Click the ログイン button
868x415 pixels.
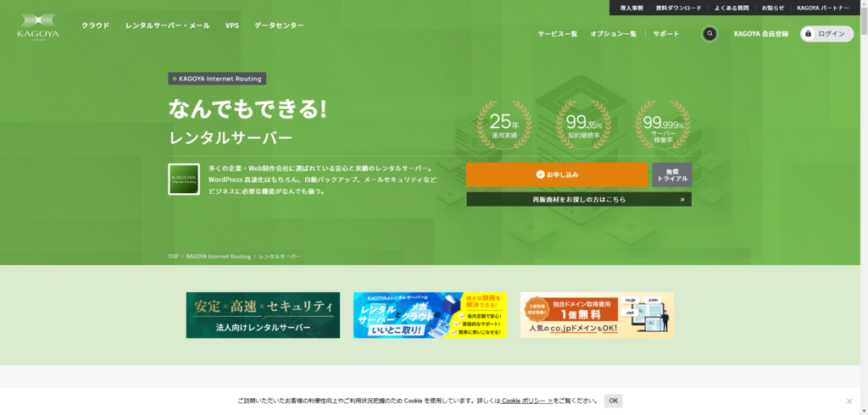click(826, 34)
